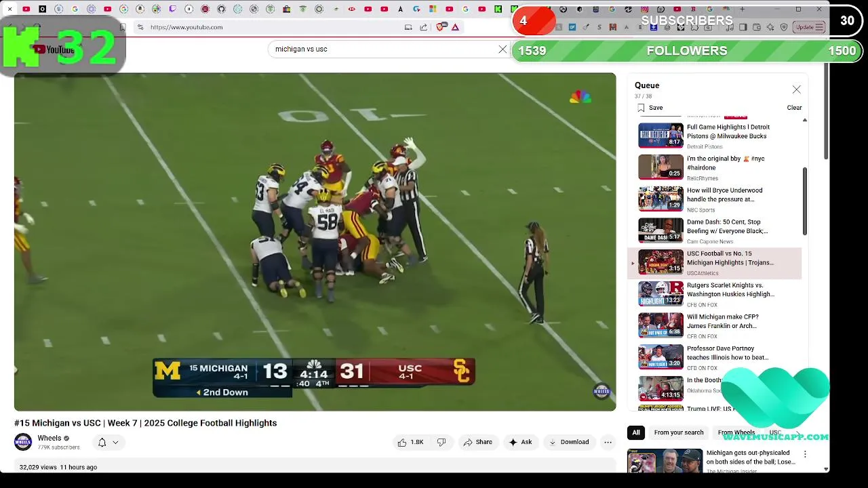Image resolution: width=868 pixels, height=488 pixels.
Task: Switch to the Twitch tab
Action: coord(172,9)
